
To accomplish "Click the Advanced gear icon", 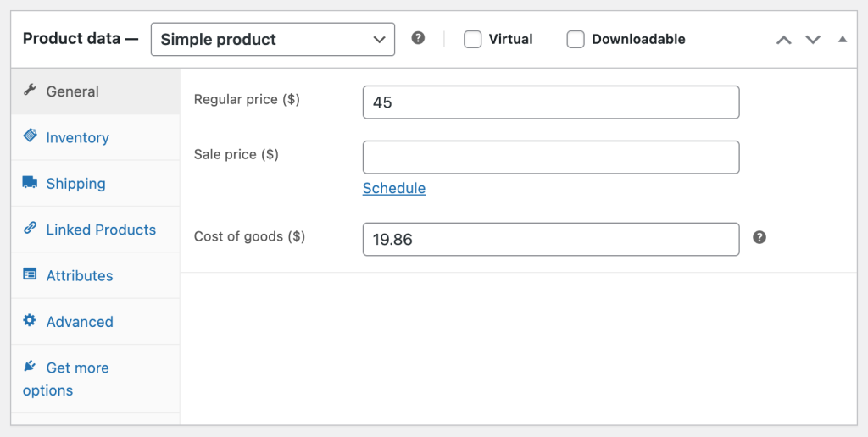I will coord(30,320).
